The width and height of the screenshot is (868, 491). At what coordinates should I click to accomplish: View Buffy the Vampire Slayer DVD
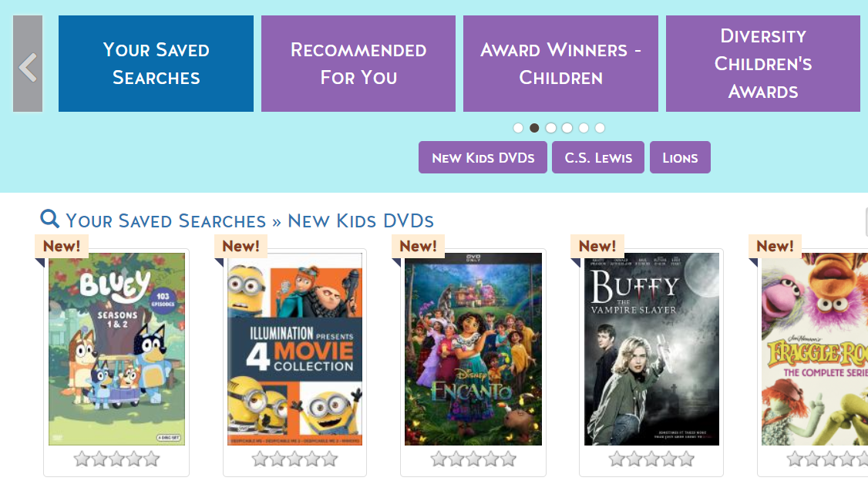coord(651,348)
